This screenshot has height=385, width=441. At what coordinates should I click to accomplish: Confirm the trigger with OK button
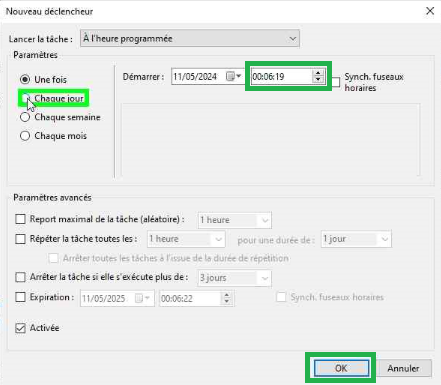(341, 368)
